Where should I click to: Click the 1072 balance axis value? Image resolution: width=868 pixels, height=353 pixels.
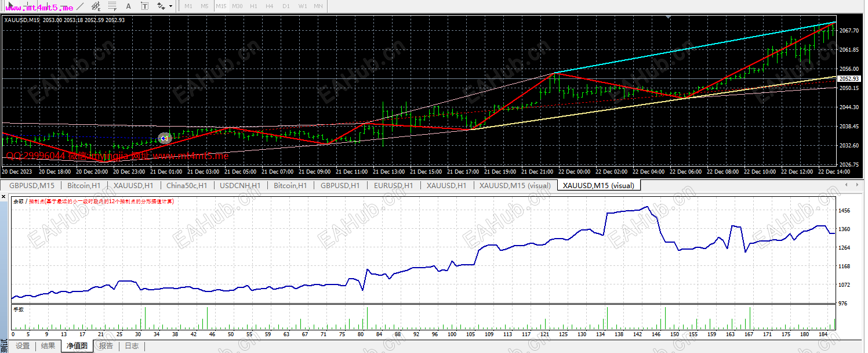(845, 285)
